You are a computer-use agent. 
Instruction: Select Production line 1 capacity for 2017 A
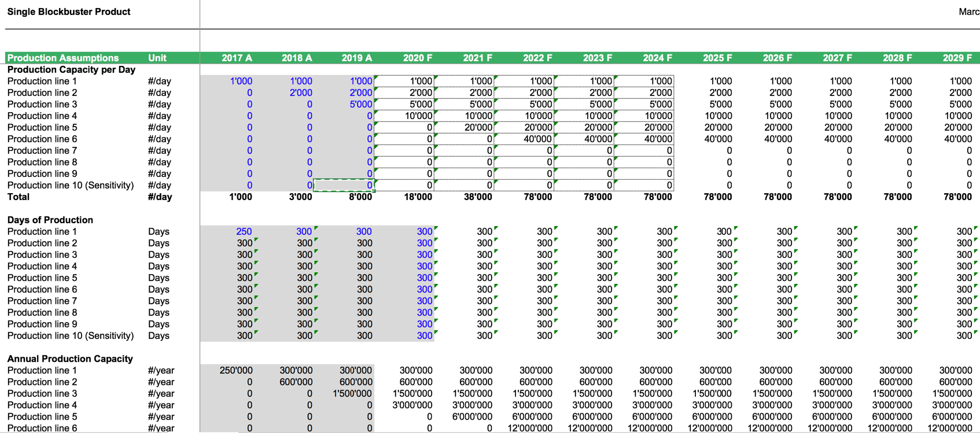click(x=241, y=81)
